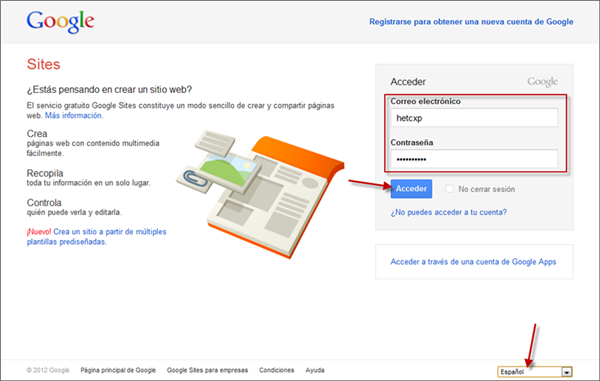Click the red Sites heading
Screen dimensions: 600x381
pyautogui.click(x=43, y=64)
